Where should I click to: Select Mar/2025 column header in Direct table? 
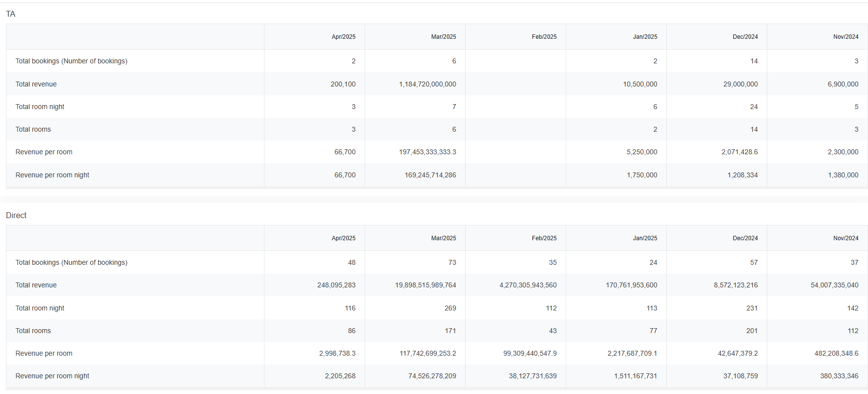tap(443, 238)
